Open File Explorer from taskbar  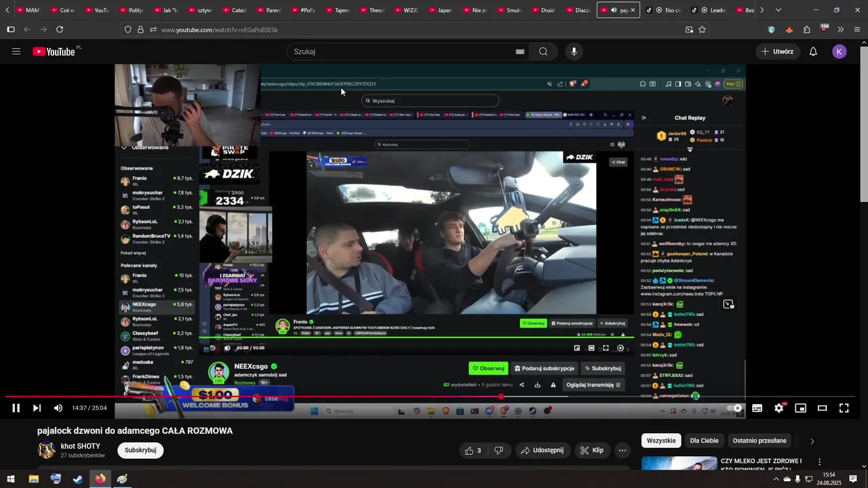point(33,479)
